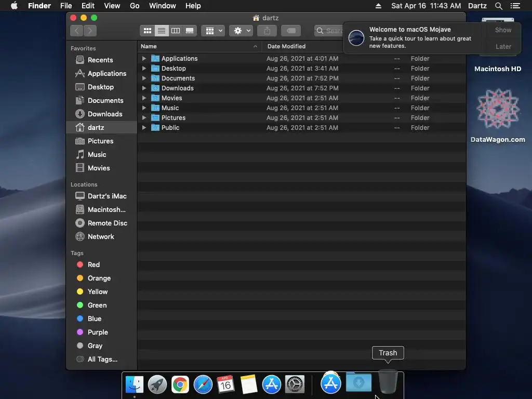This screenshot has height=399, width=532.
Task: Click in the Finder search field
Action: tap(329, 31)
